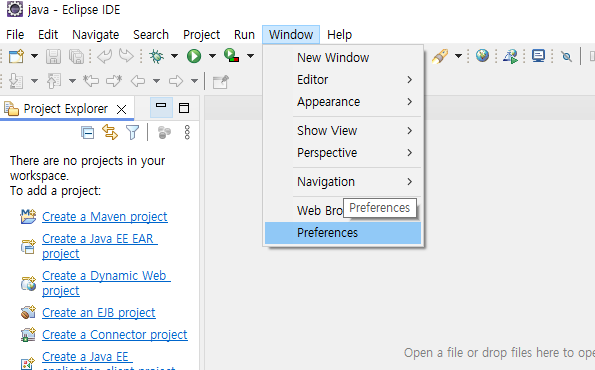Open the external tools dropdown arrow
This screenshot has width=595, height=370.
(250, 56)
